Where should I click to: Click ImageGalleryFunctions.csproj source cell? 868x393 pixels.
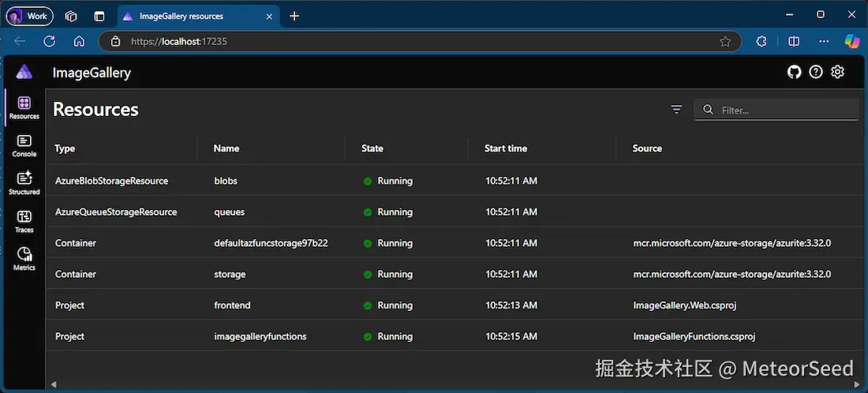694,336
